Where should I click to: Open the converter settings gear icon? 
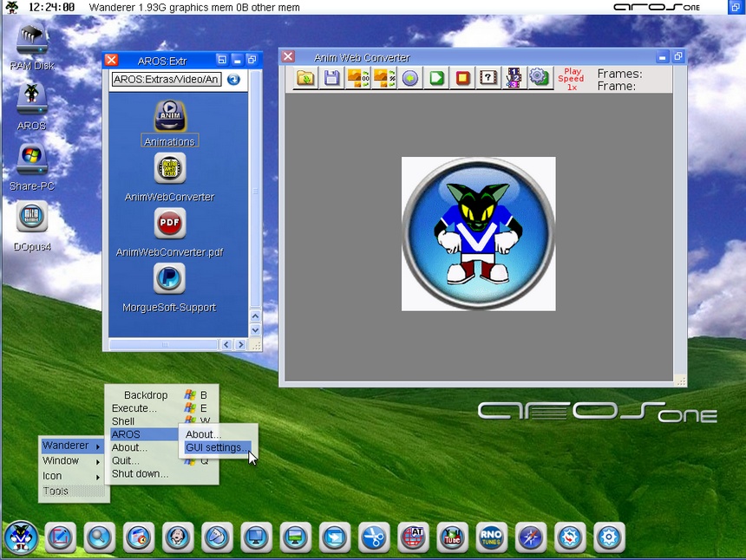point(540,78)
